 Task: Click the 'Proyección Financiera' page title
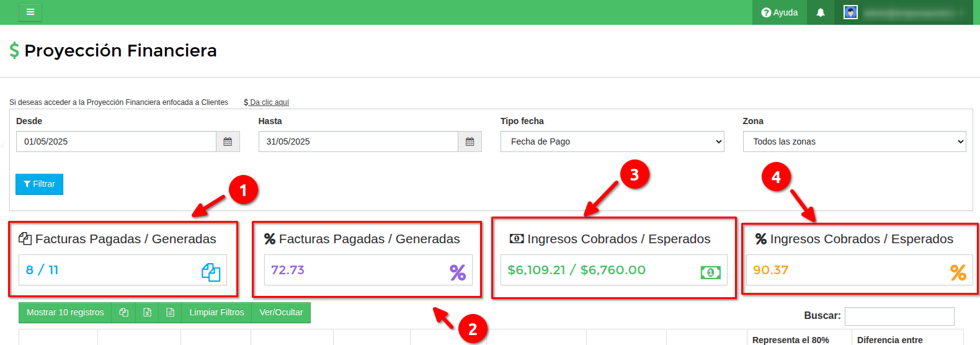coord(121,50)
